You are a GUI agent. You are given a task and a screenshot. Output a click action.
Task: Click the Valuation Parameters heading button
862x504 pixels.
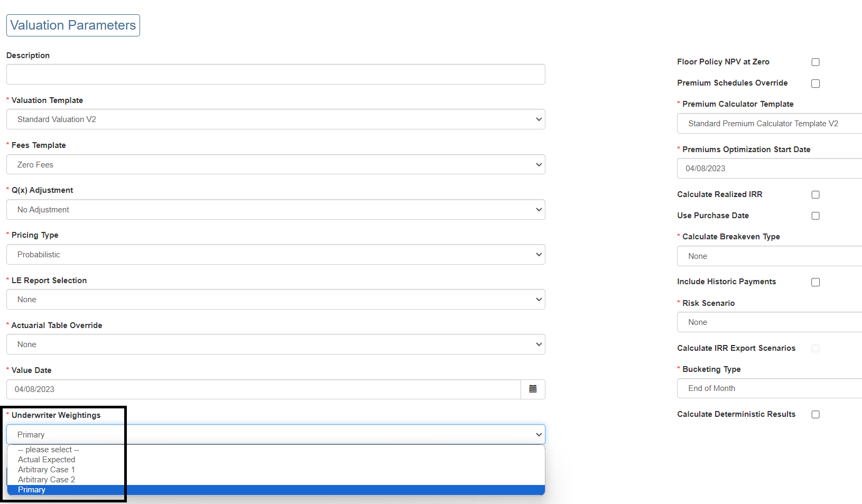coord(73,25)
